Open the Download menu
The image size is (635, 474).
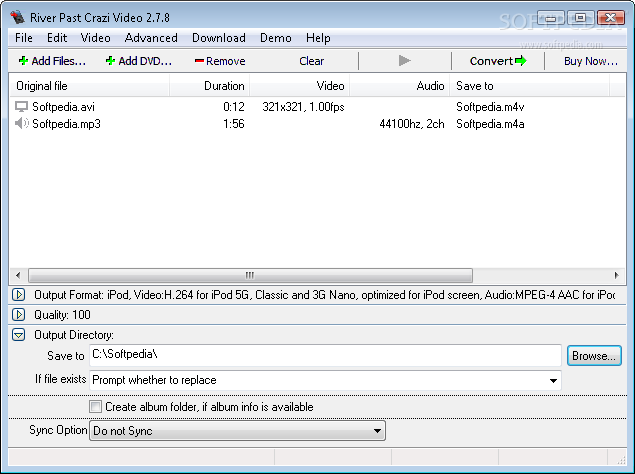point(219,38)
